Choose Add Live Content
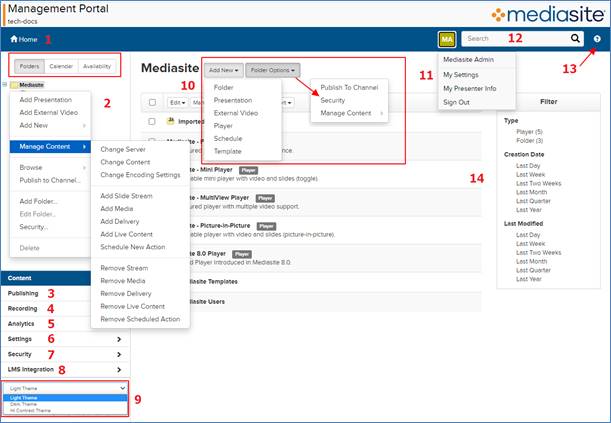The image size is (611, 423). (x=126, y=234)
